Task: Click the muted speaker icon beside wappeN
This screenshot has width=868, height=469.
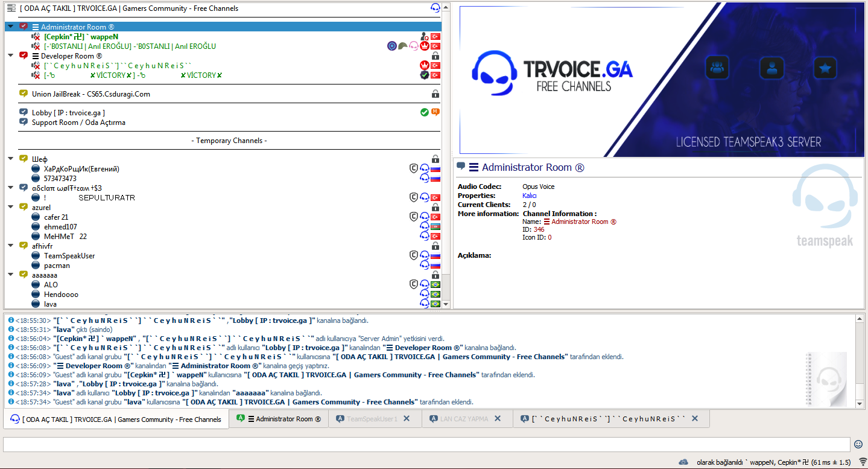Action: point(36,37)
